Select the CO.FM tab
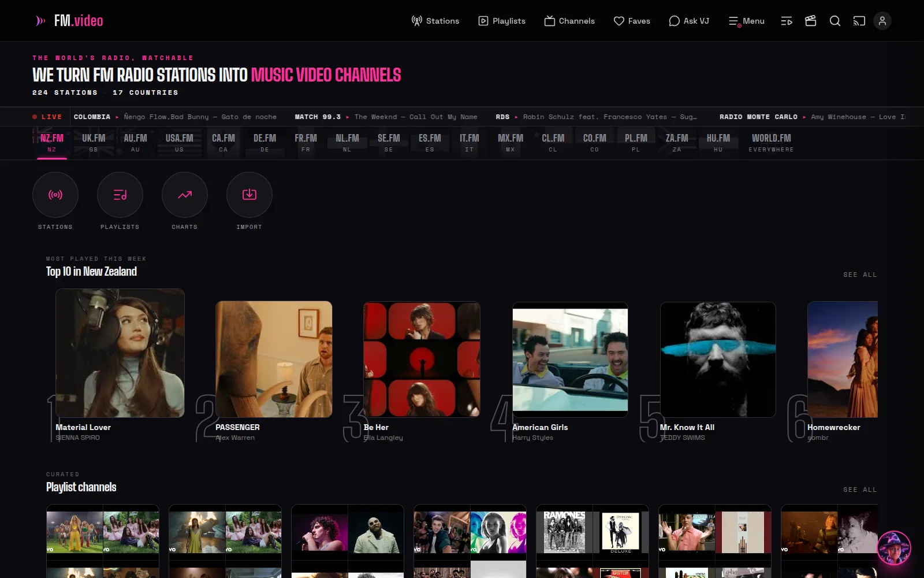The height and width of the screenshot is (578, 924). pos(595,143)
